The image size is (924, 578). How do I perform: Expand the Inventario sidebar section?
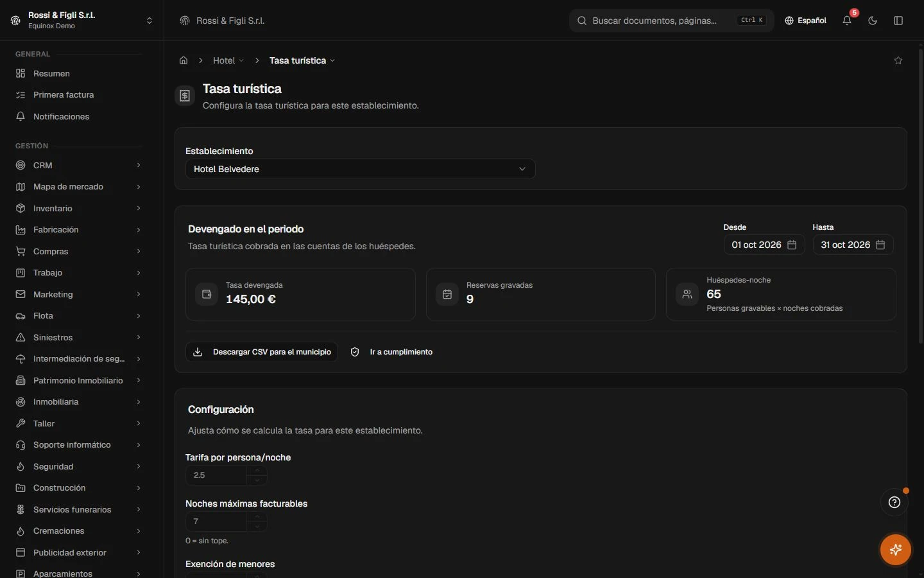tap(78, 208)
